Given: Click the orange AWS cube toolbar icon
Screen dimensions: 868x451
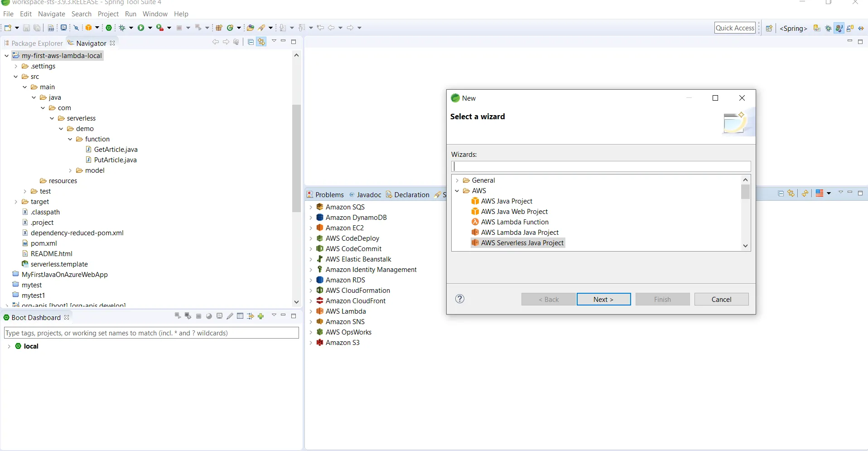Looking at the screenshot, I should [89, 28].
